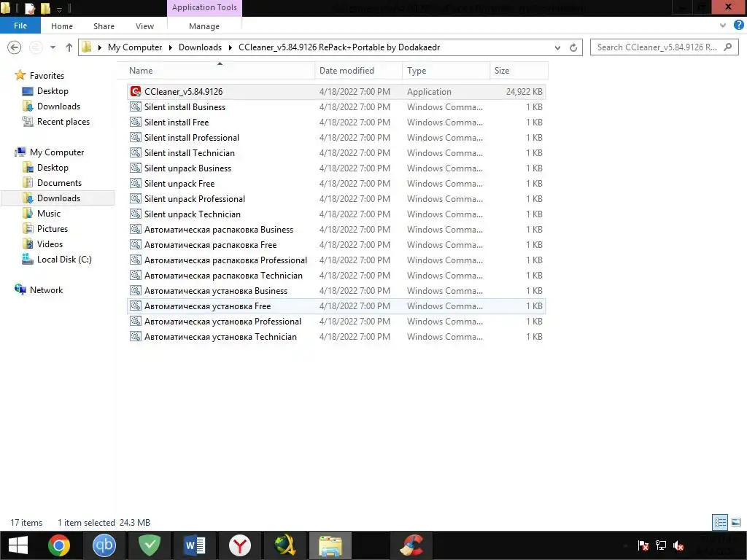Select Desktop under Favorites

(53, 91)
